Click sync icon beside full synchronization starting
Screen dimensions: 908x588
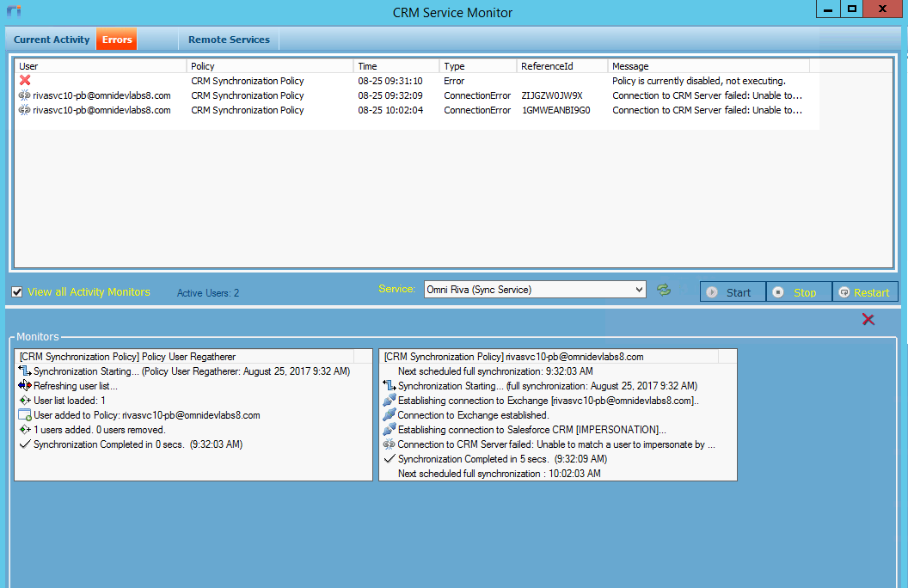pos(390,385)
